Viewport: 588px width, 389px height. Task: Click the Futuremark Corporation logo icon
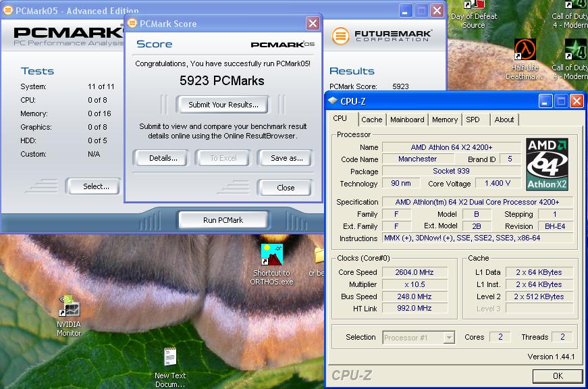tap(340, 36)
